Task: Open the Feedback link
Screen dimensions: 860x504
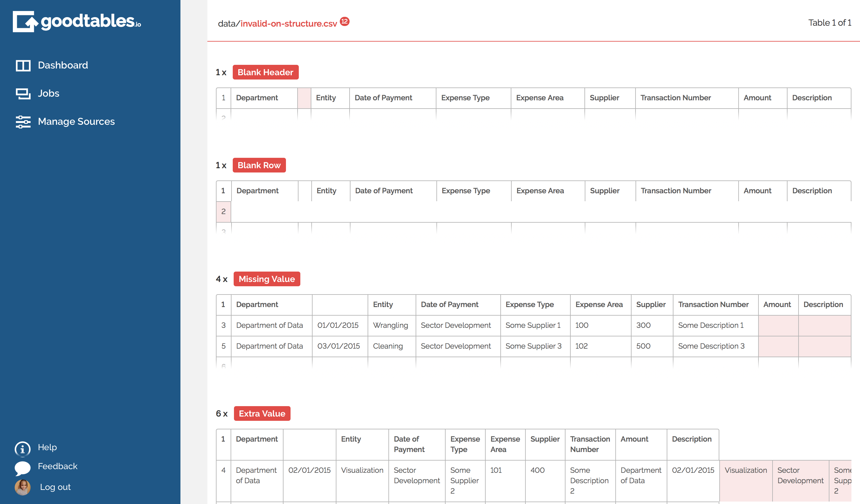Action: pyautogui.click(x=58, y=466)
